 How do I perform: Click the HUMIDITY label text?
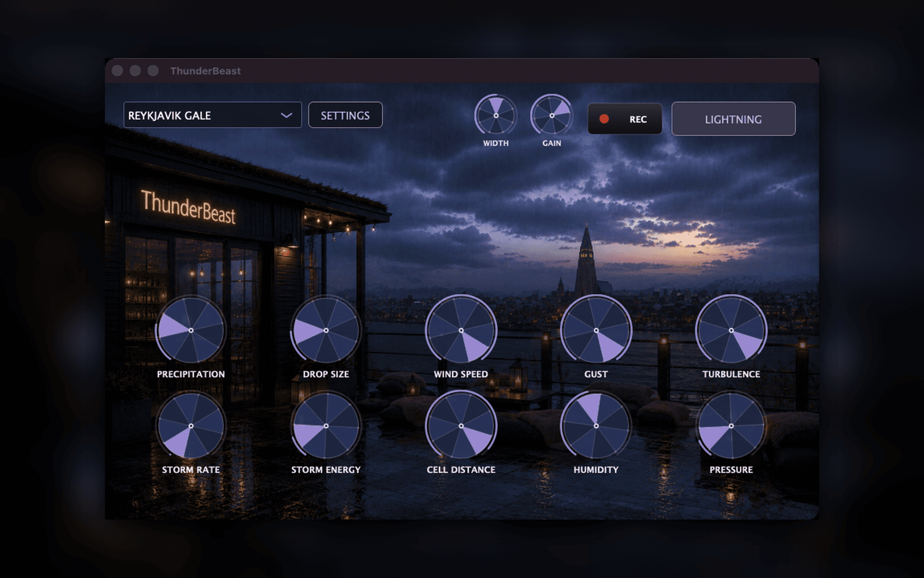coord(596,470)
